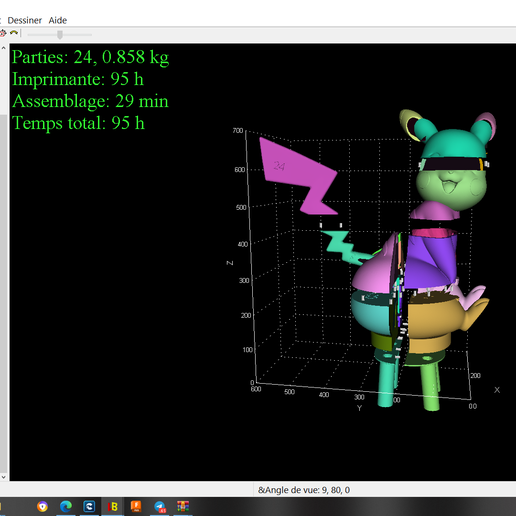Viewport: 516px width, 516px height.
Task: Click the yellow curved arrow toolbar icon
Action: pos(14,33)
